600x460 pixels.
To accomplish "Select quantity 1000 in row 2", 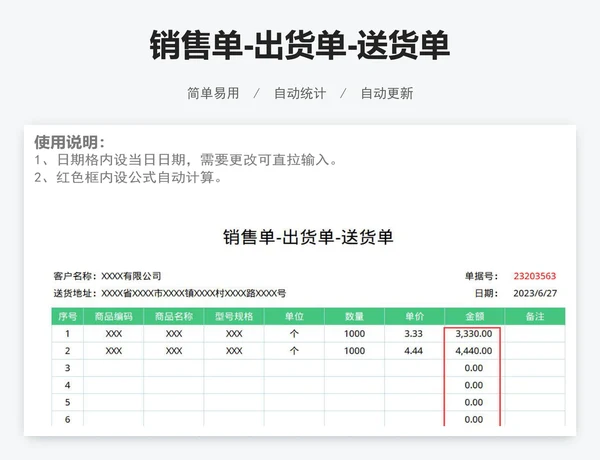I will (x=354, y=351).
